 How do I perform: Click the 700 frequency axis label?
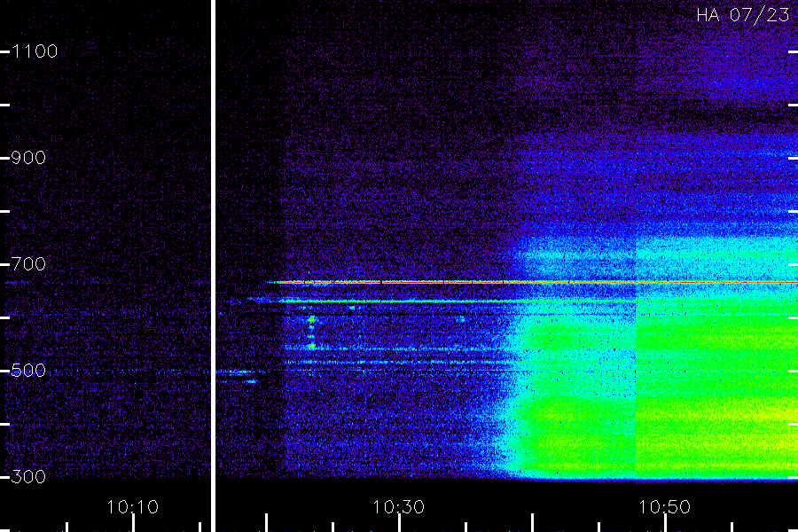point(28,264)
